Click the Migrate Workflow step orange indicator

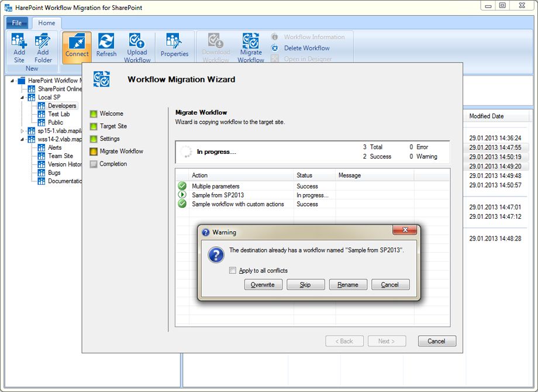click(x=94, y=152)
